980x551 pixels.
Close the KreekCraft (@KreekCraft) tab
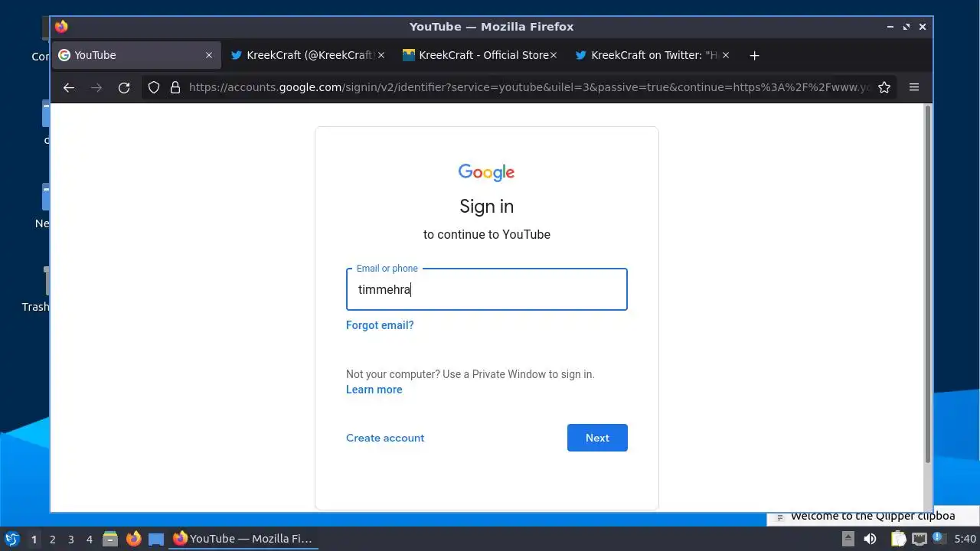381,55
